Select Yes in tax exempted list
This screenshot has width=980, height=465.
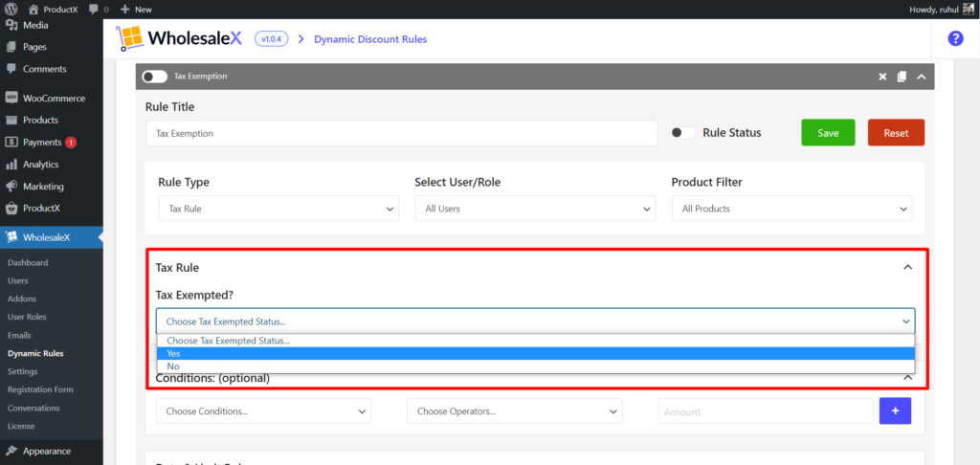(536, 353)
